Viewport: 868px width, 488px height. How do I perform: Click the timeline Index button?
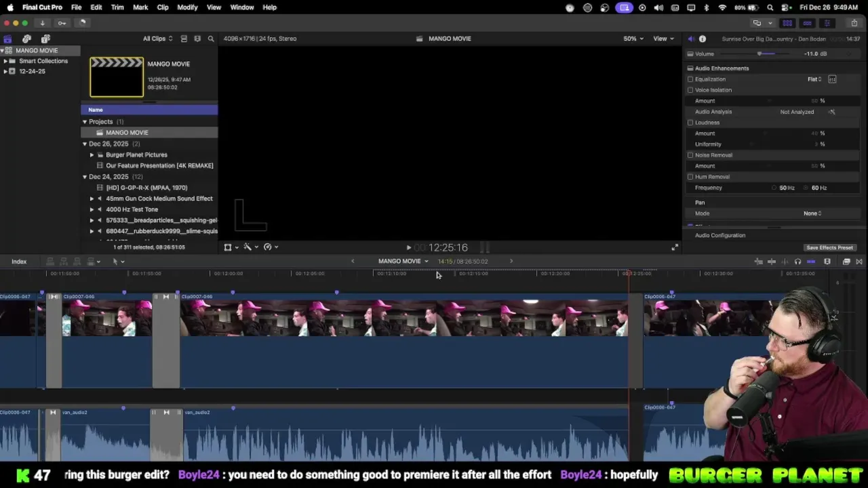tap(19, 262)
